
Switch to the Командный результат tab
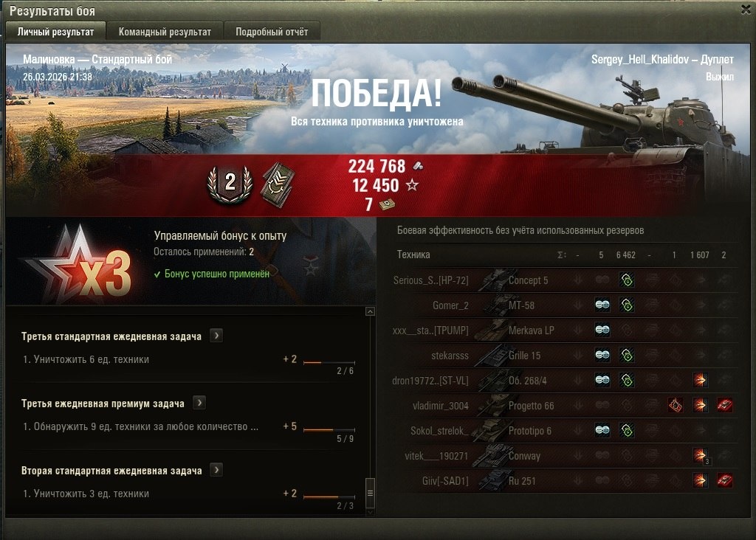click(x=165, y=32)
